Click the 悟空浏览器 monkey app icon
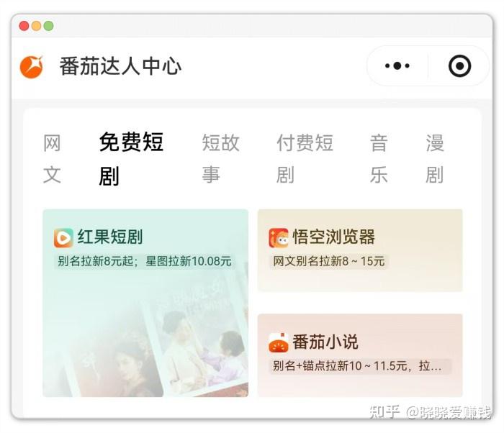Viewport: 504px width, 433px height. (x=279, y=237)
